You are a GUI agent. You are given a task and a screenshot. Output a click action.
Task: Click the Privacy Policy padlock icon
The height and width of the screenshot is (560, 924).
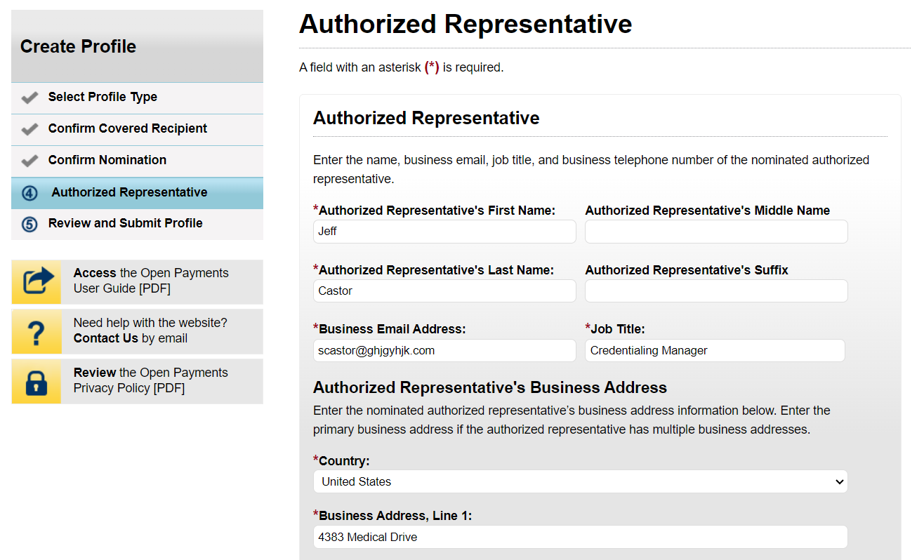(36, 381)
